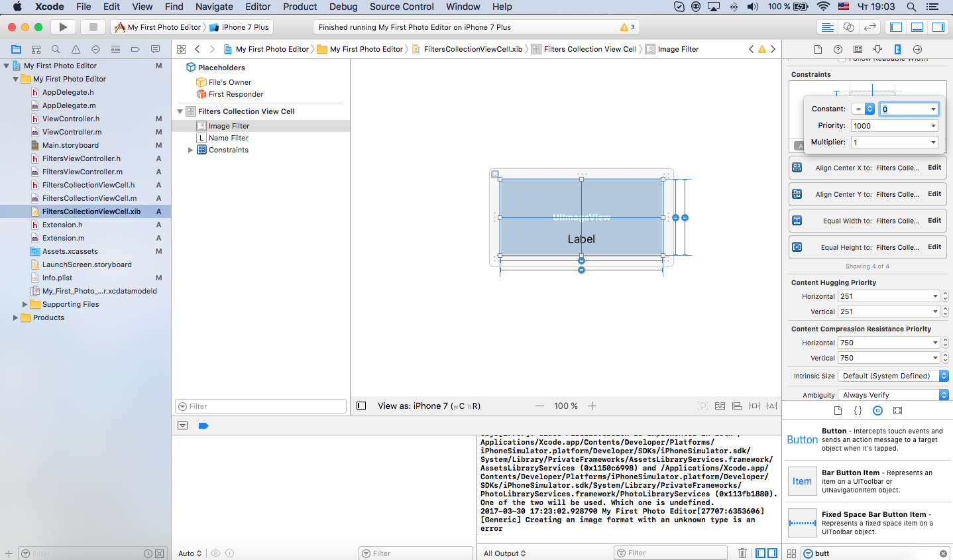Run the app with the Play button
This screenshot has width=953, height=560.
pyautogui.click(x=63, y=27)
